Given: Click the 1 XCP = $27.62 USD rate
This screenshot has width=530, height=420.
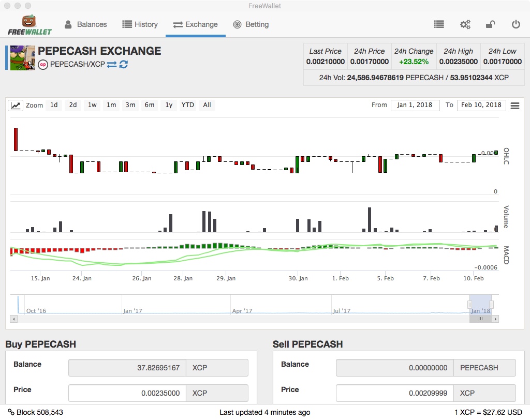Looking at the screenshot, I should pyautogui.click(x=488, y=412).
